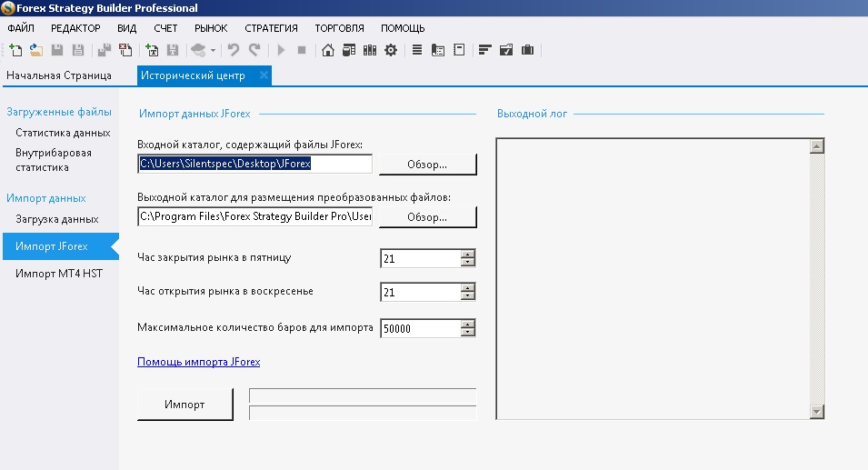This screenshot has height=470, width=868.
Task: Go to the home page via house icon
Action: pos(328,50)
